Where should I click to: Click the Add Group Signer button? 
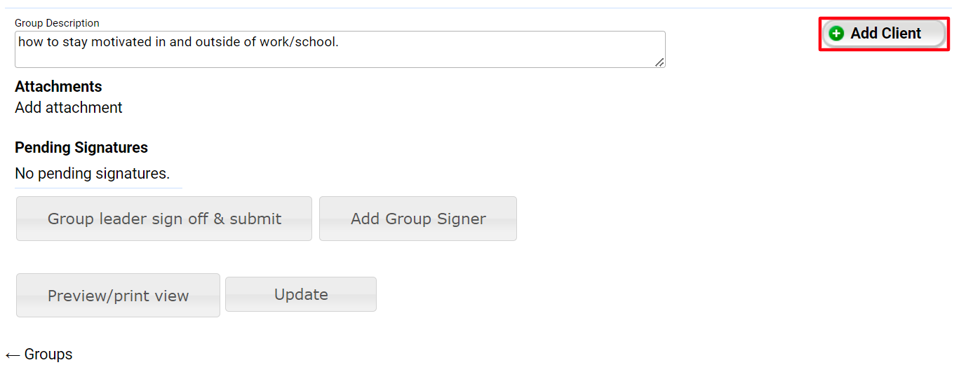tap(418, 219)
